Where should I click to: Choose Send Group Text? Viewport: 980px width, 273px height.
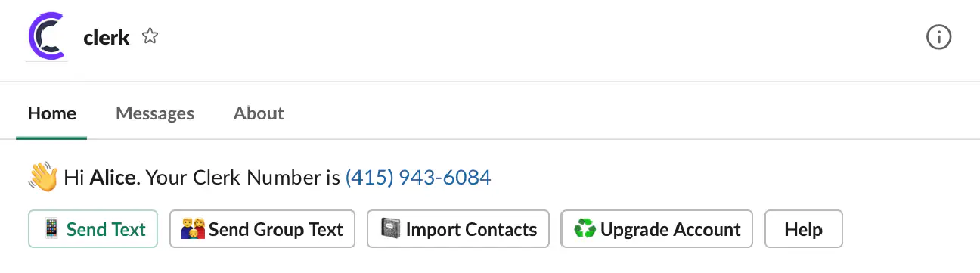pos(262,229)
